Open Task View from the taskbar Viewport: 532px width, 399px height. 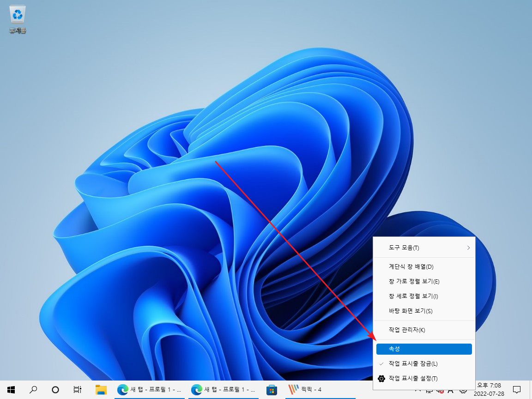(78, 389)
